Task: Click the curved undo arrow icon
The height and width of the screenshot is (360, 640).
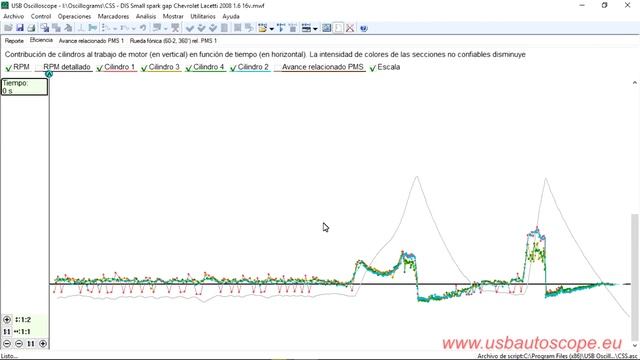Action: (143, 28)
